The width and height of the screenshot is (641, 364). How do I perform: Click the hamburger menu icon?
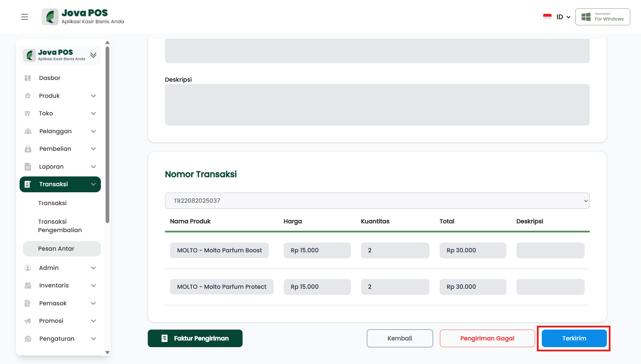(x=25, y=17)
